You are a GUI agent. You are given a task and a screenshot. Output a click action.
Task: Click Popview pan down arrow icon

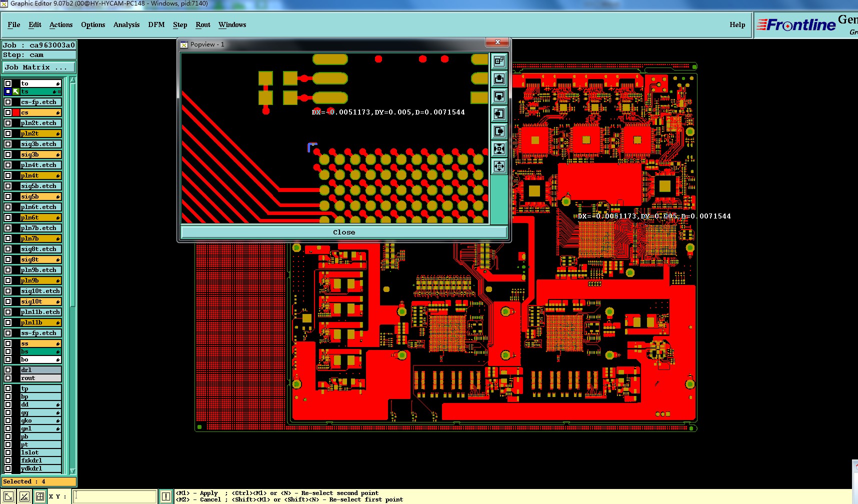click(499, 96)
